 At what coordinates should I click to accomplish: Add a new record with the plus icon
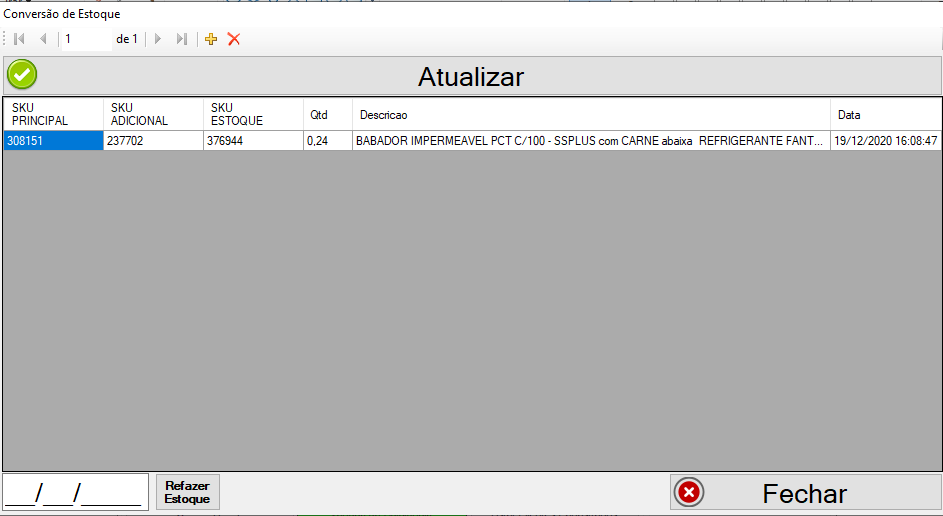pos(210,39)
